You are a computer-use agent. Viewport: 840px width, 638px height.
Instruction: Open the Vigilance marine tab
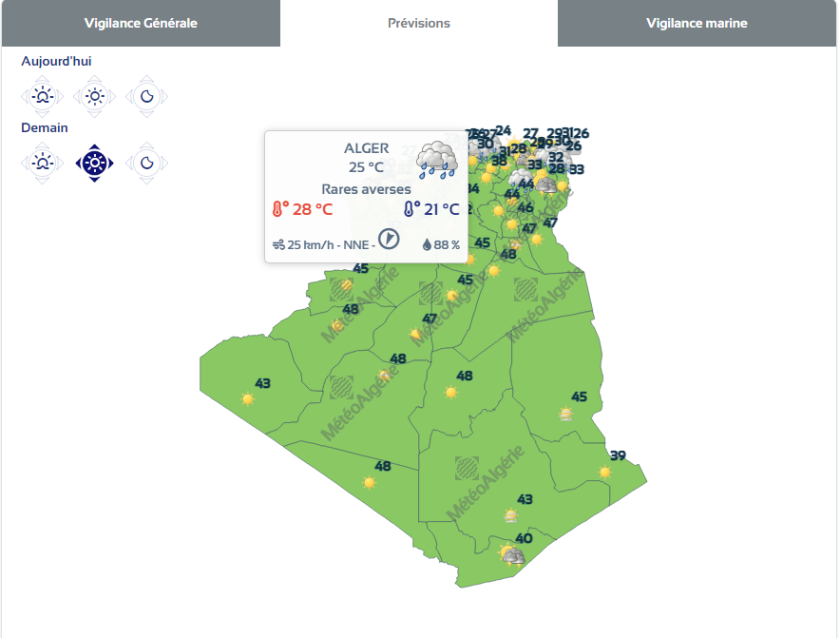(697, 23)
